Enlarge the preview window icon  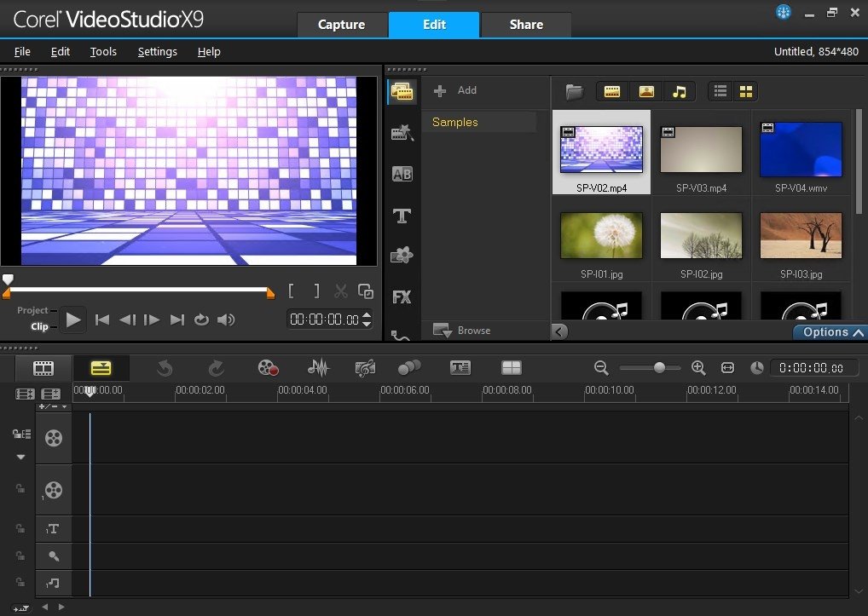point(365,291)
